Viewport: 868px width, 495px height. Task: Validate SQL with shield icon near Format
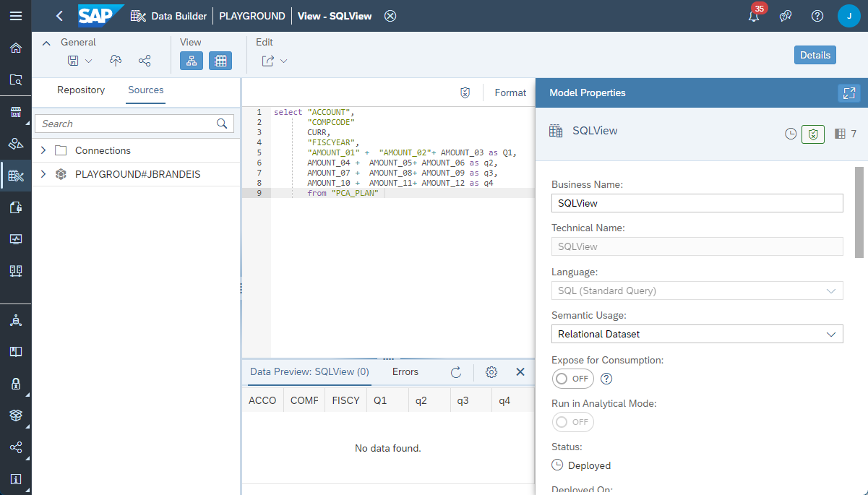click(465, 92)
